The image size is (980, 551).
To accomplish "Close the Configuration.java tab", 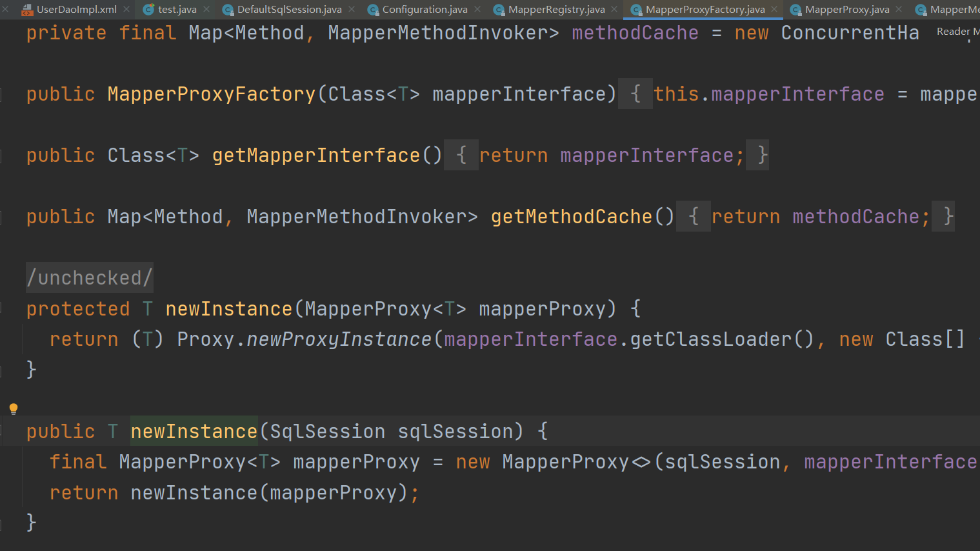I will (477, 9).
